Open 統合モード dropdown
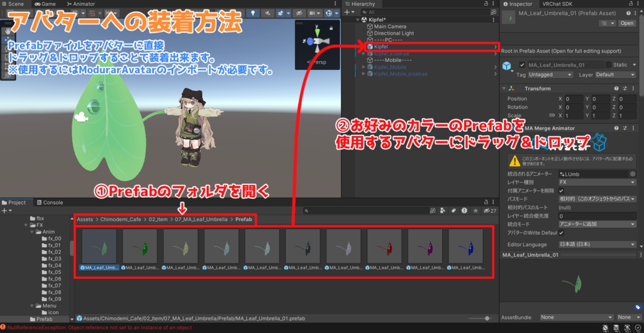644x333 pixels. pyautogui.click(x=597, y=224)
